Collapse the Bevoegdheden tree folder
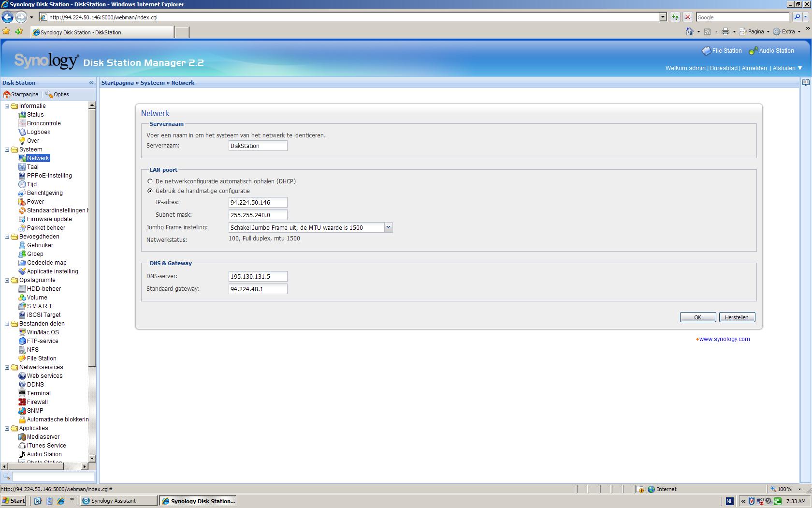 (7, 237)
